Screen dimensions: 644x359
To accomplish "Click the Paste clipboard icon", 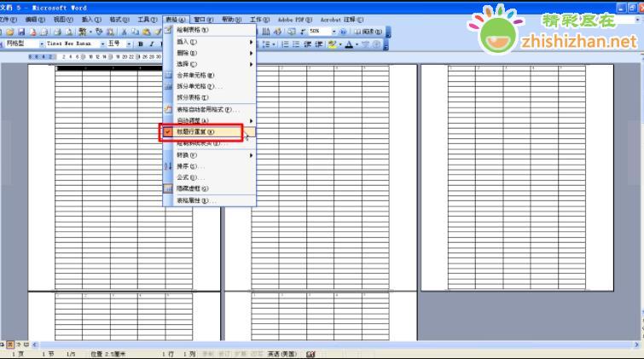I will [x=146, y=32].
